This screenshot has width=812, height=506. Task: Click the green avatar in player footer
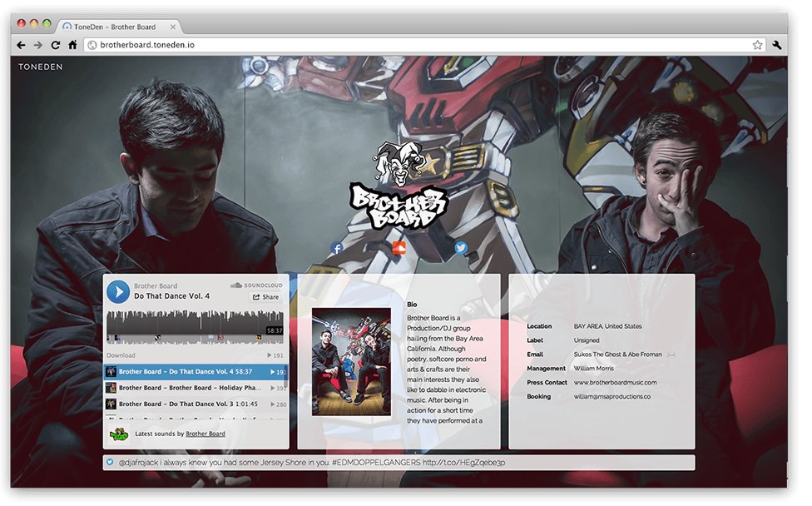pyautogui.click(x=119, y=434)
